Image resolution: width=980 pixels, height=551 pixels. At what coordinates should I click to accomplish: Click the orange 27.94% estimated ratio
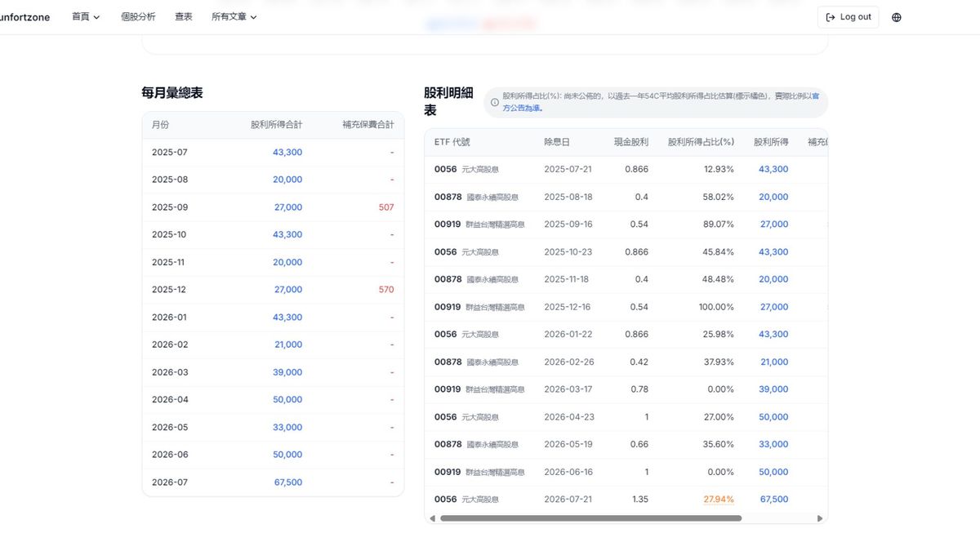click(x=719, y=500)
